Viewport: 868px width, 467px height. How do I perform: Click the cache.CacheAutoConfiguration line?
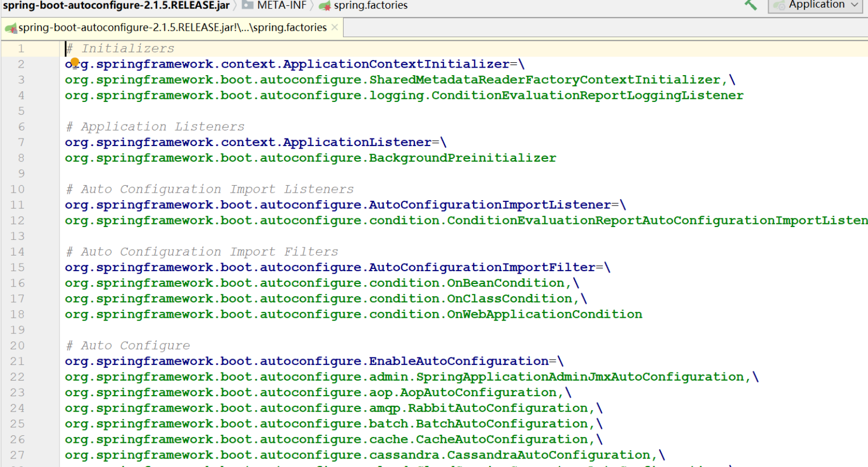pyautogui.click(x=333, y=439)
